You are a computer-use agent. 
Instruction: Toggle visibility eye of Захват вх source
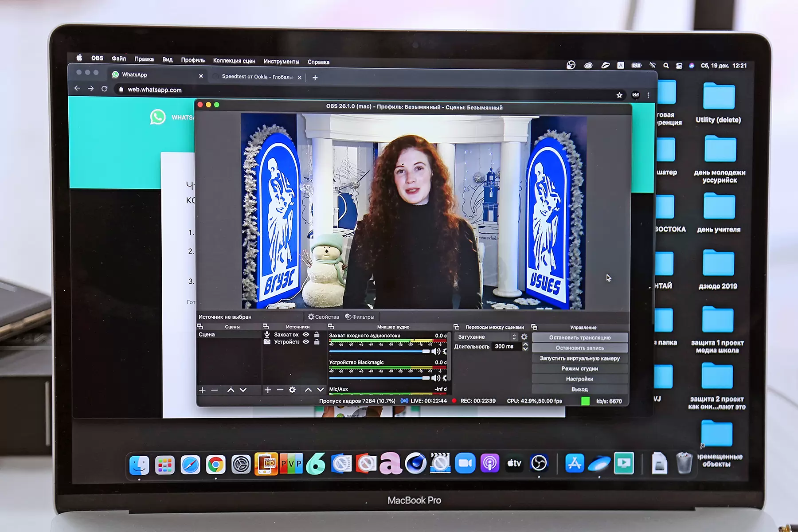[x=306, y=335]
